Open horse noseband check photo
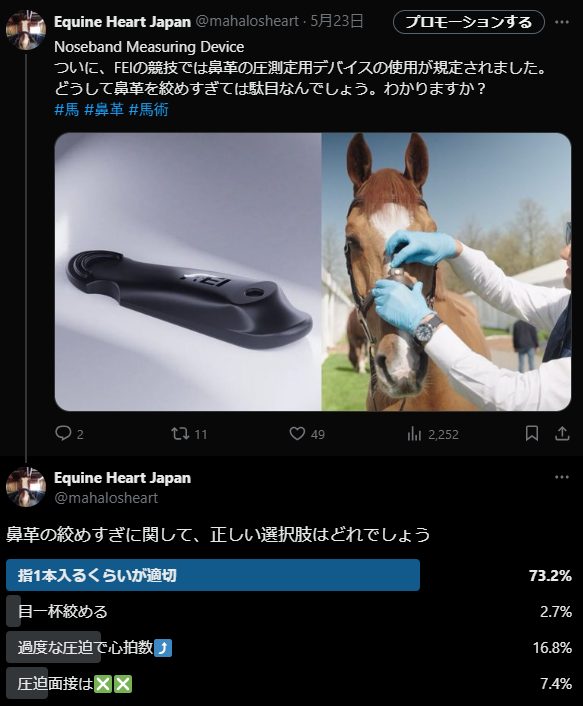 (x=447, y=272)
